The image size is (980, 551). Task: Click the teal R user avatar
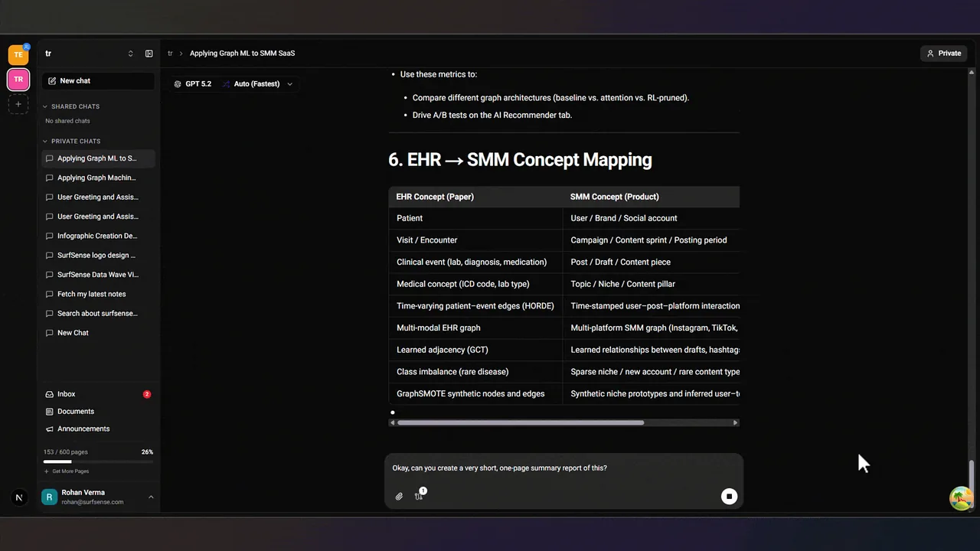[x=50, y=497]
